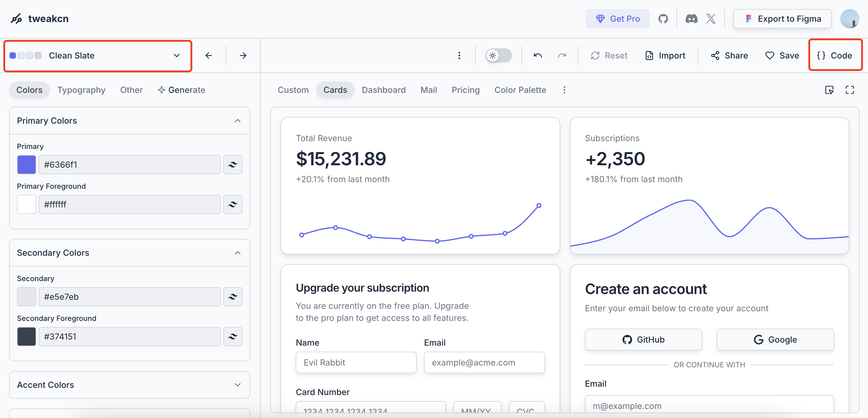Collapse the Primary Colors section
The width and height of the screenshot is (868, 418).
point(238,121)
